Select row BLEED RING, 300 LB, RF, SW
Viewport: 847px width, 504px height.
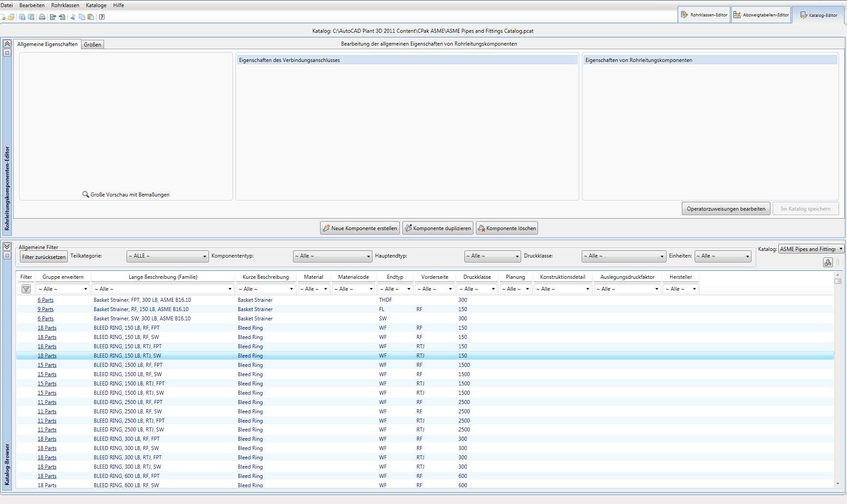[x=425, y=448]
